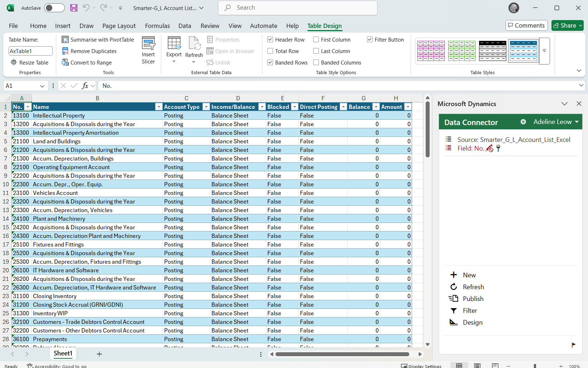The width and height of the screenshot is (588, 368).
Task: Open Display Settings in the status bar
Action: pyautogui.click(x=421, y=366)
